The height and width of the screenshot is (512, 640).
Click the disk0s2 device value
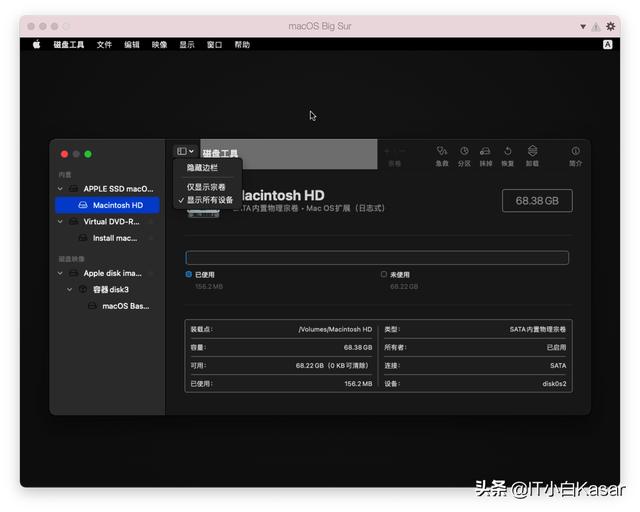(x=554, y=384)
